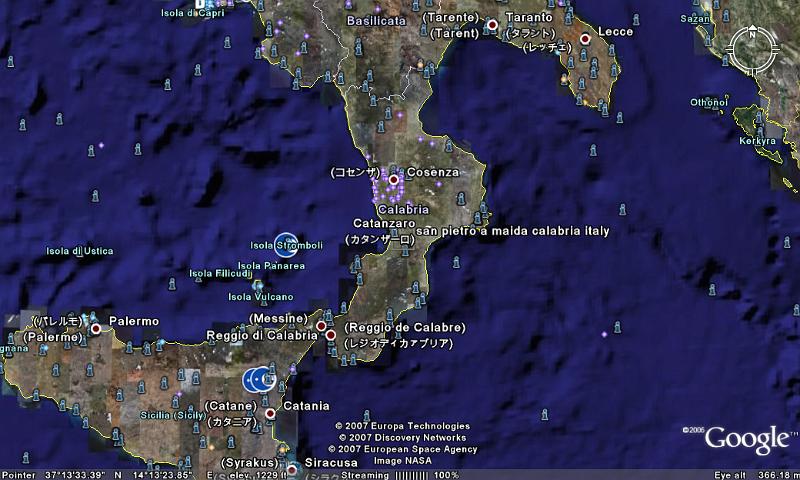Select the (Catane) alternate name label
The image size is (800, 480).
231,406
